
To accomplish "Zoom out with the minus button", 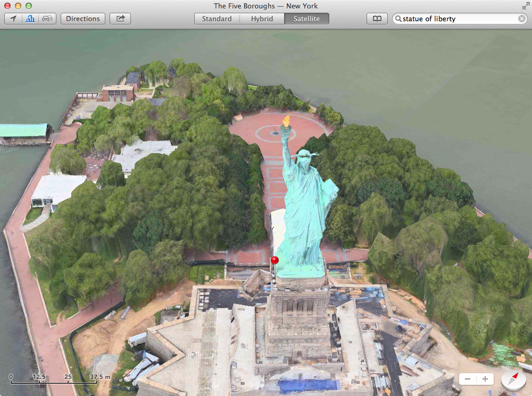I will coord(468,378).
